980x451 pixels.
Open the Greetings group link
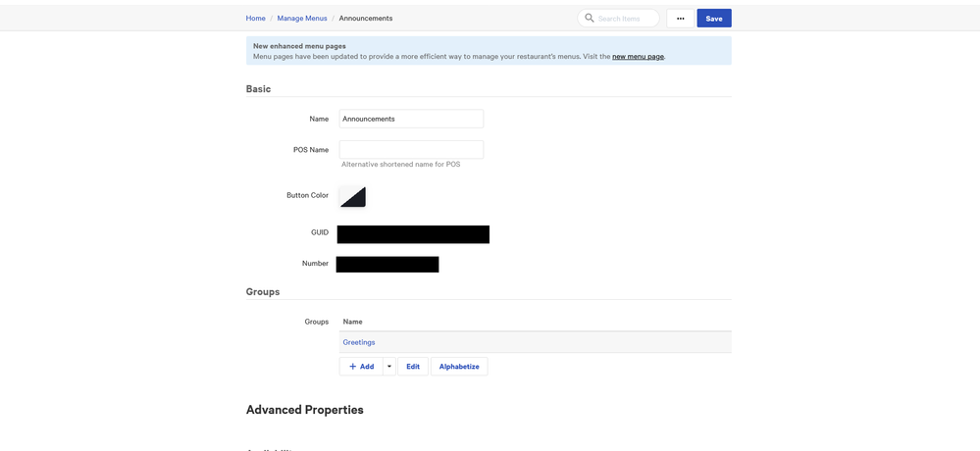click(x=359, y=342)
